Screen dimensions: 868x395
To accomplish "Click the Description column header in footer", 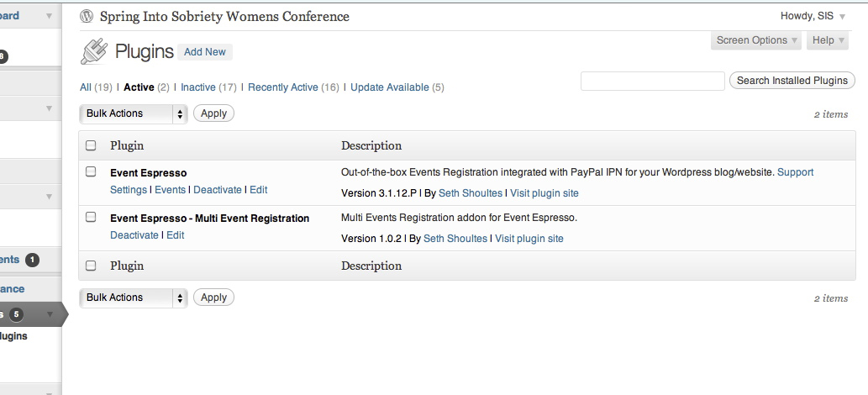I will 371,266.
